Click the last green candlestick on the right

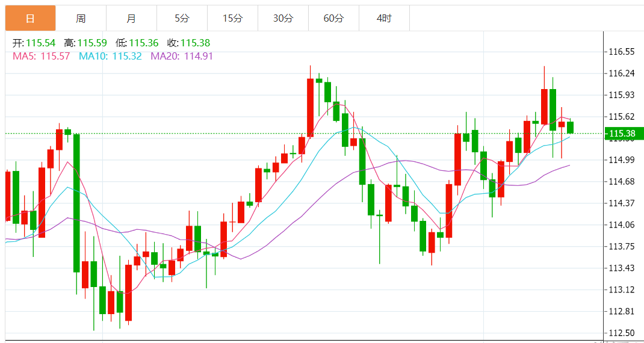(x=570, y=127)
